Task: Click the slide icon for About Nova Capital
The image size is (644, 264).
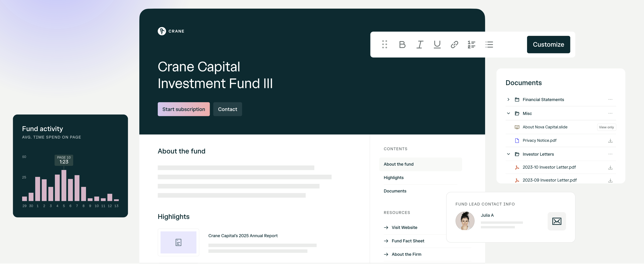Action: (x=517, y=127)
